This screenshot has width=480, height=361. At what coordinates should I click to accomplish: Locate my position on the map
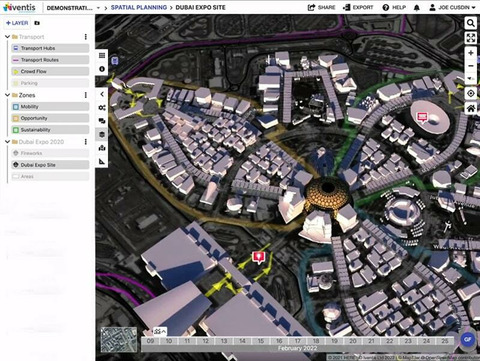pyautogui.click(x=471, y=93)
